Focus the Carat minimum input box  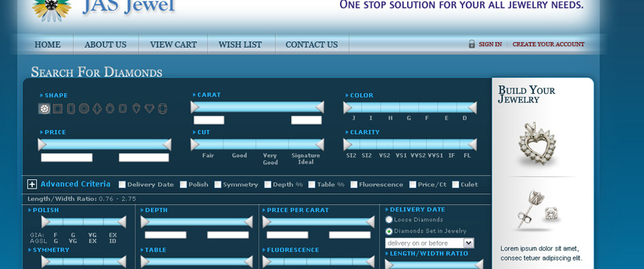pos(209,120)
